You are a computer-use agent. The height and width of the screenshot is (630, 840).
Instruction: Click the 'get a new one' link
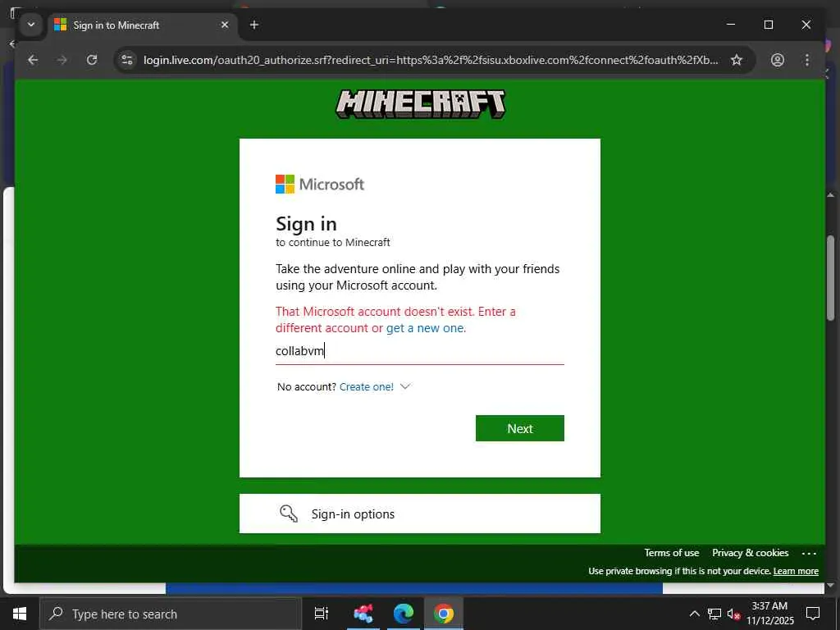[426, 328]
